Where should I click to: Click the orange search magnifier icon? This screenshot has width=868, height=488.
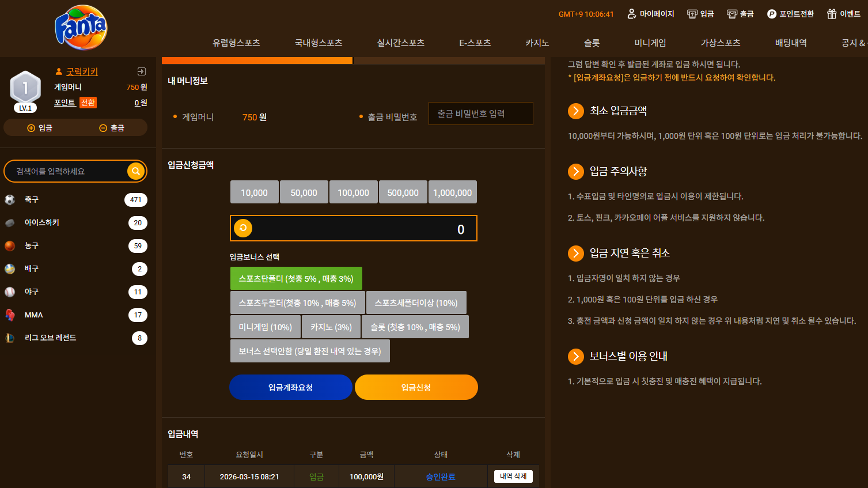tap(136, 171)
